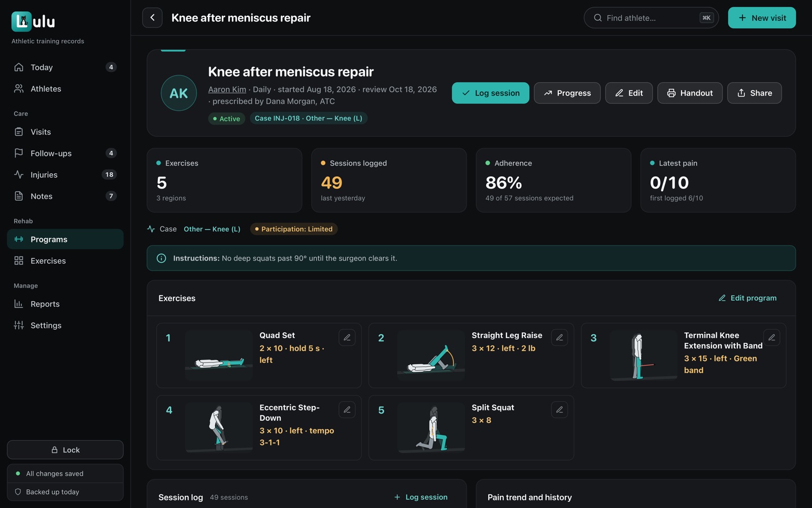The width and height of the screenshot is (812, 508).
Task: Open the Other — Knee (L) case link
Action: [x=212, y=229]
